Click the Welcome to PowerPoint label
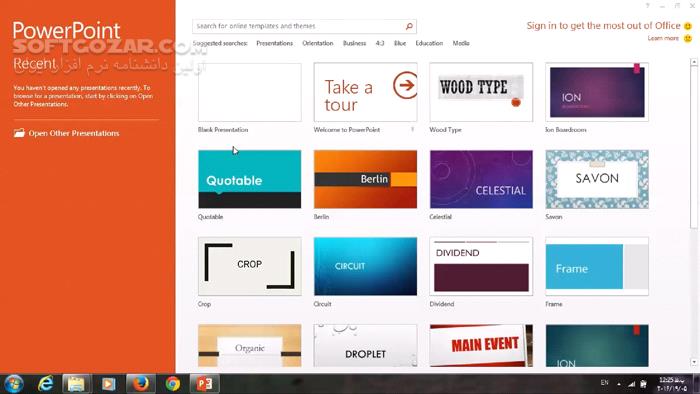This screenshot has height=394, width=700. coord(346,130)
